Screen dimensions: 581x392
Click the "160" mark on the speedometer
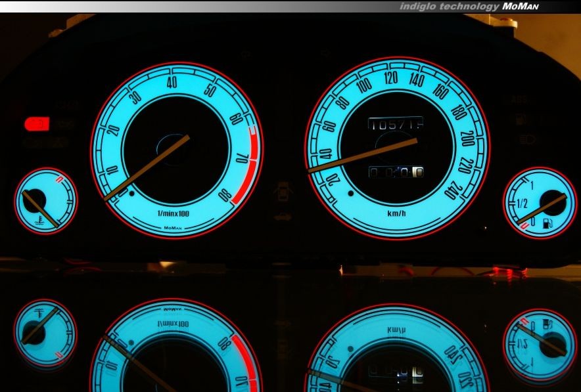pyautogui.click(x=440, y=91)
